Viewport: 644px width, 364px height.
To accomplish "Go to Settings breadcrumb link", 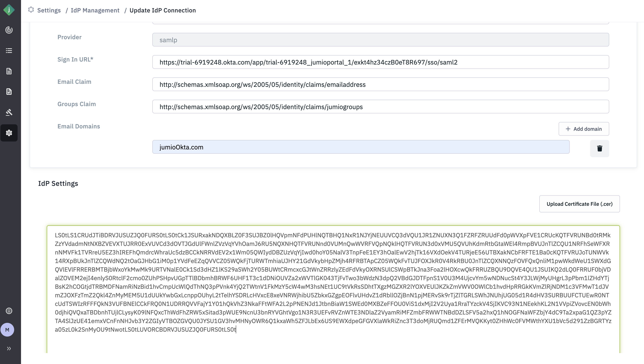I will click(x=49, y=11).
